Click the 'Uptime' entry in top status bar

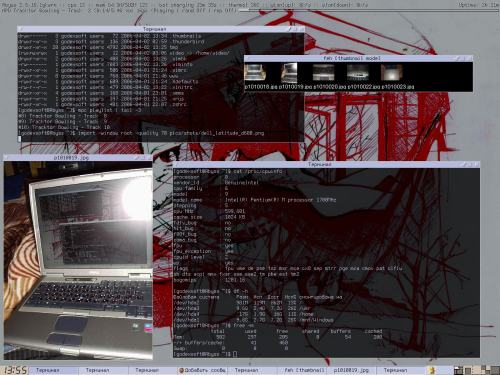pyautogui.click(x=479, y=5)
